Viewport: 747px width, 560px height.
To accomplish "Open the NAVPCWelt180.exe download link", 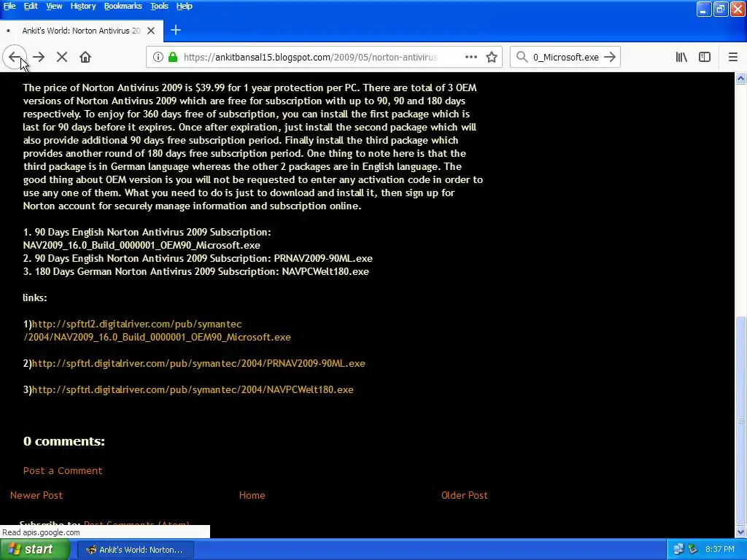I will pyautogui.click(x=193, y=389).
